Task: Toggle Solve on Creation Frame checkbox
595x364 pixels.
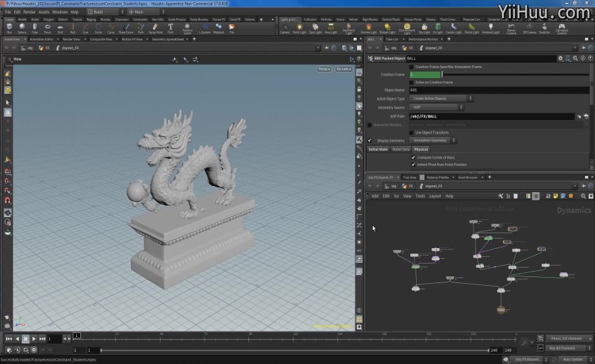Action: (x=412, y=82)
